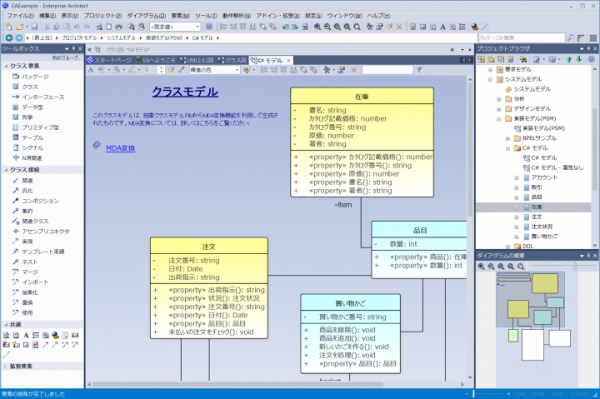The height and width of the screenshot is (399, 600).
Task: Select the マージ connector tool
Action: click(x=25, y=272)
